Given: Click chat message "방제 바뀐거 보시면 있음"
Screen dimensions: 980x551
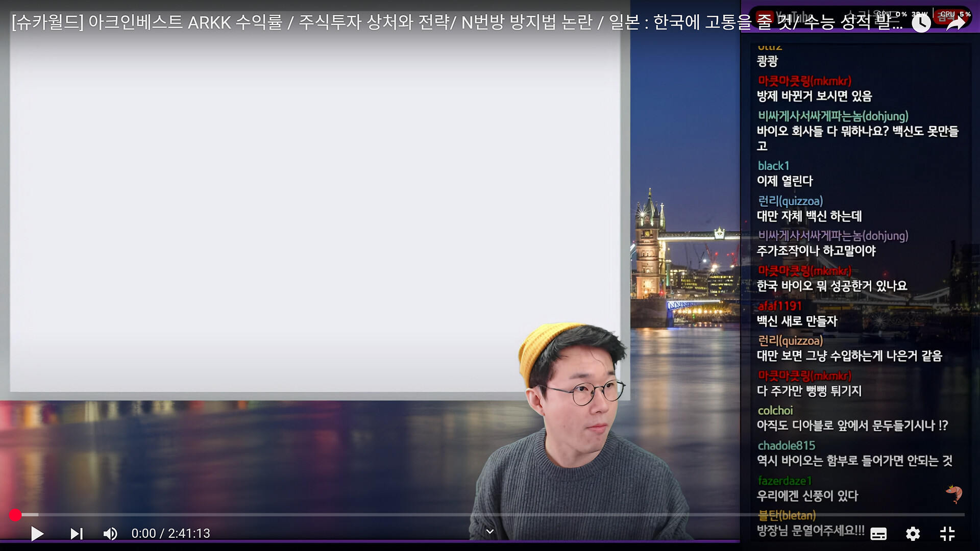Looking at the screenshot, I should (814, 96).
